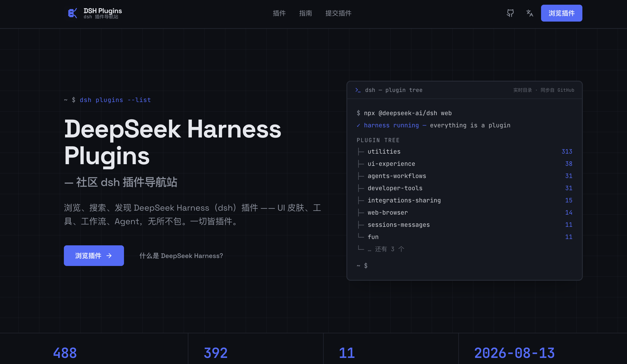Click the 313 count next to utilities

click(x=567, y=152)
